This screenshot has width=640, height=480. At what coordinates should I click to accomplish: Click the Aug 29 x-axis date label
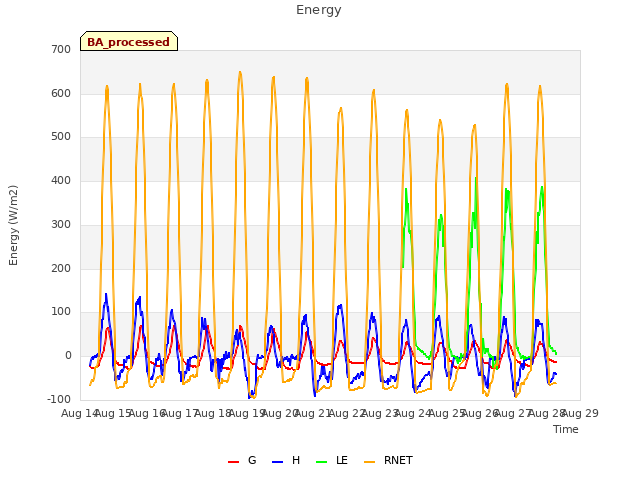tap(580, 413)
